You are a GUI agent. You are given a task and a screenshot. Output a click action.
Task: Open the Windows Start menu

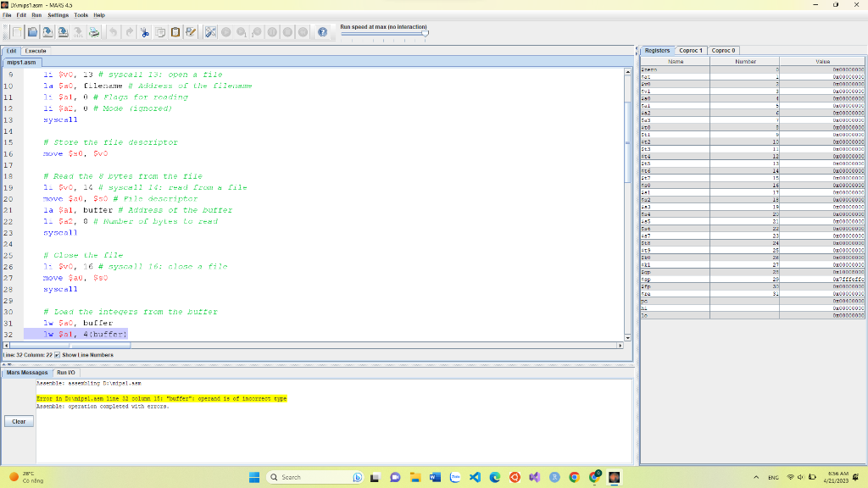(254, 477)
